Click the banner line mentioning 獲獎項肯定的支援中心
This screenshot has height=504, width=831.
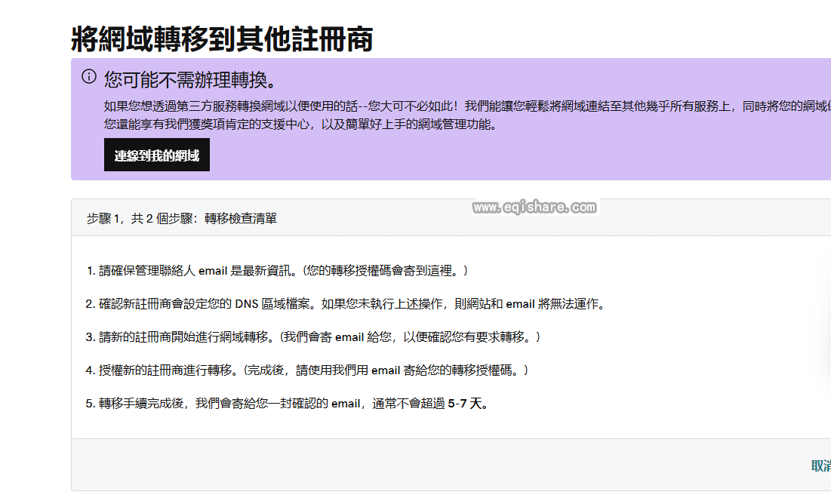pyautogui.click(x=300, y=124)
